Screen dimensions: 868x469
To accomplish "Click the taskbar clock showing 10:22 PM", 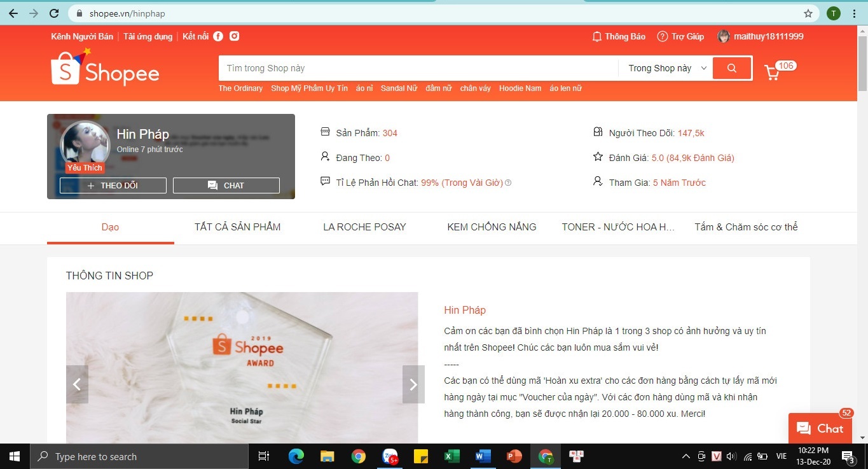I will pyautogui.click(x=813, y=456).
